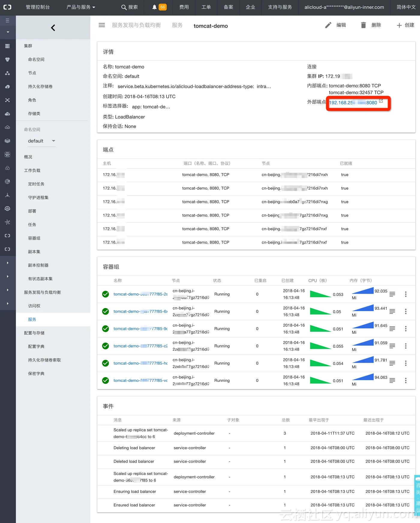Select 访问权 in the sidebar
Screen dimensions: 420x523
coord(34,306)
